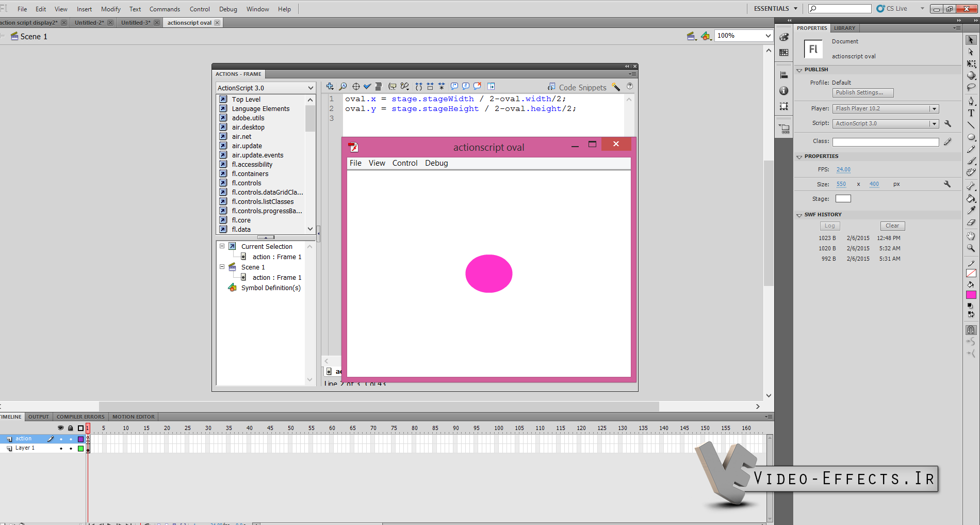Click Insert target path icon

click(x=356, y=86)
